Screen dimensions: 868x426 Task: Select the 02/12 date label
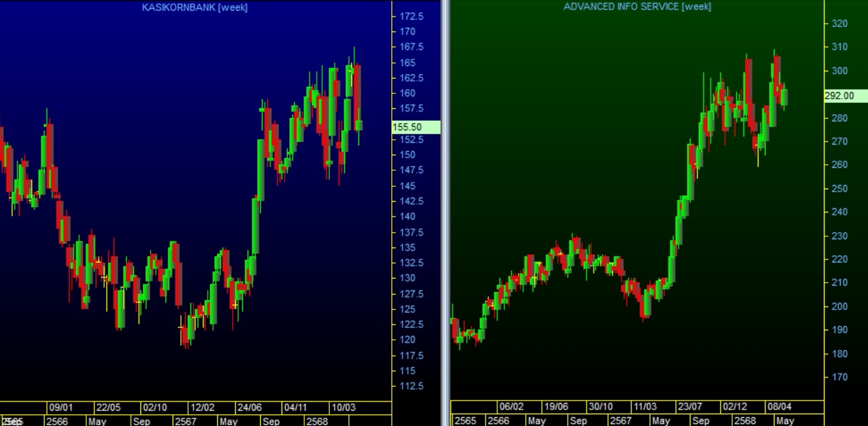(735, 407)
